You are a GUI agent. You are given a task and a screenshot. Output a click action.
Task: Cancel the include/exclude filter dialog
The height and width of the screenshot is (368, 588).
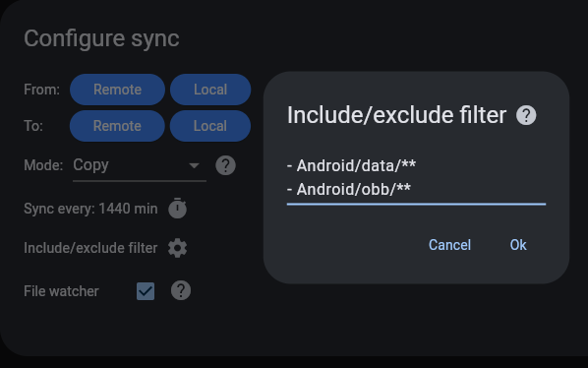449,245
